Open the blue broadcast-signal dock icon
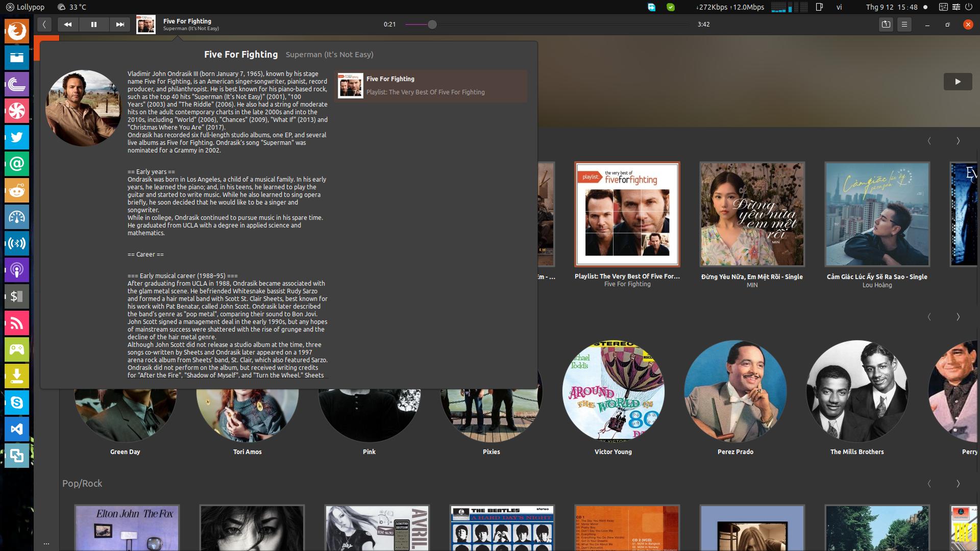Screen dimensions: 980x551 17,243
